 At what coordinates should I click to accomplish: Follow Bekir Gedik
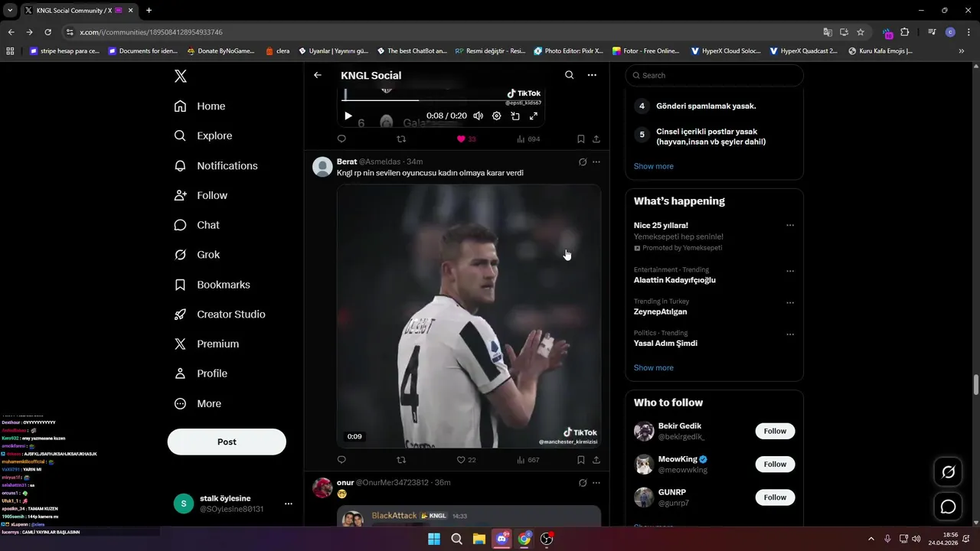click(775, 431)
